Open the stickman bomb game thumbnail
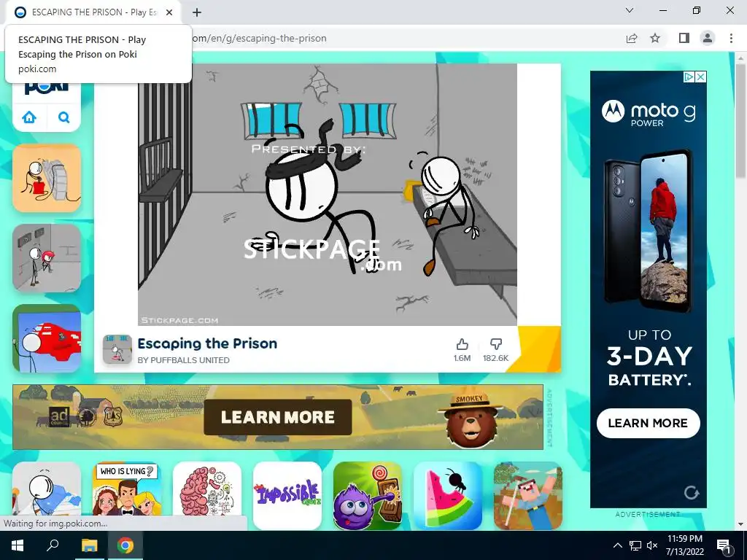 (47, 178)
